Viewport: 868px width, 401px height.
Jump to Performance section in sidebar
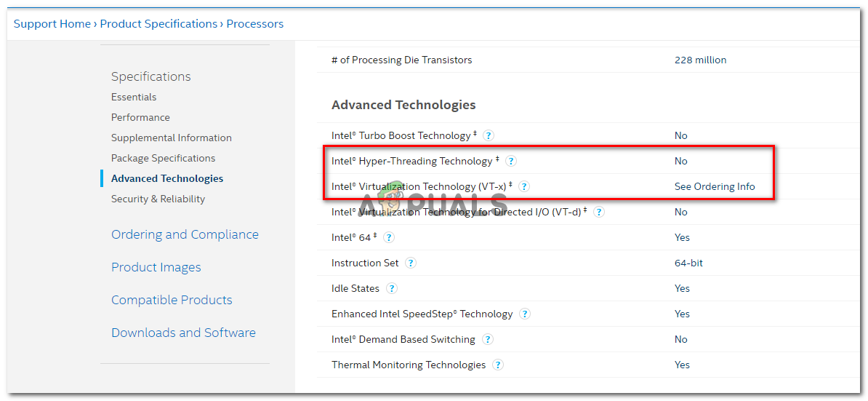coord(140,117)
